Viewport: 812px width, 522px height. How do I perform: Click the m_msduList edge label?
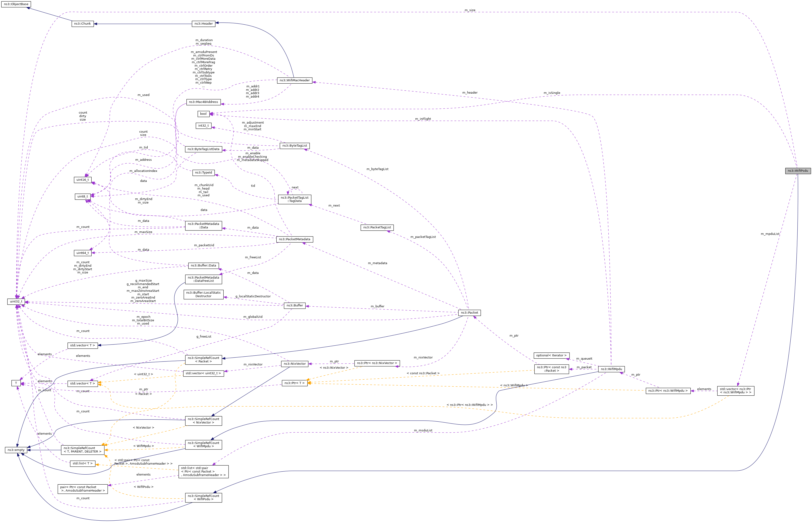[423, 430]
